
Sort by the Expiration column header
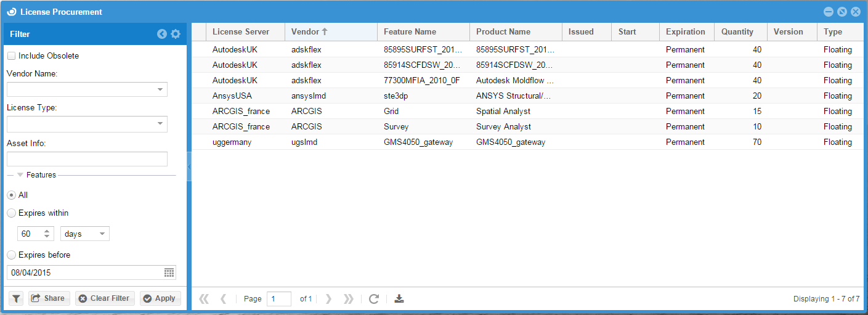pos(685,32)
